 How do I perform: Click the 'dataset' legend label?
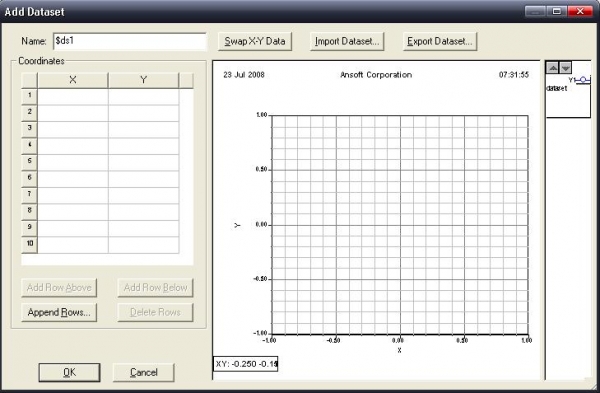557,88
